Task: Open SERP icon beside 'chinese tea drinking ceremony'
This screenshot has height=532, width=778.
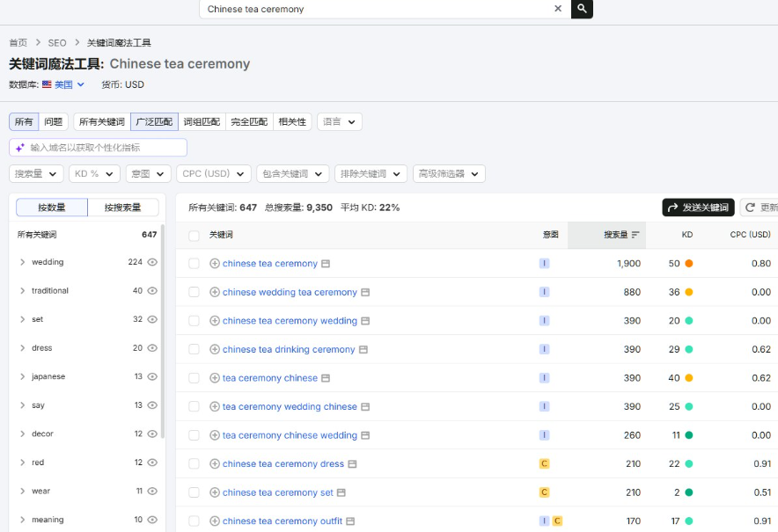Action: point(363,350)
